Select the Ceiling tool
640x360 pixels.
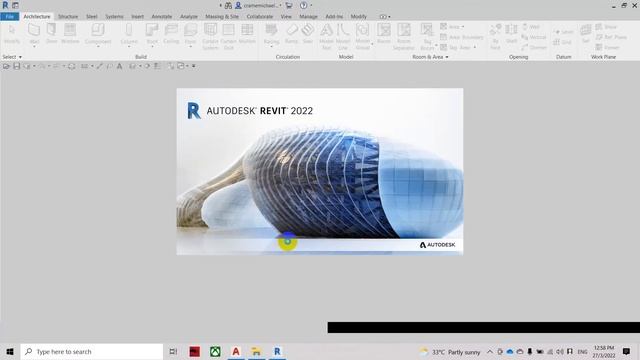tap(171, 33)
